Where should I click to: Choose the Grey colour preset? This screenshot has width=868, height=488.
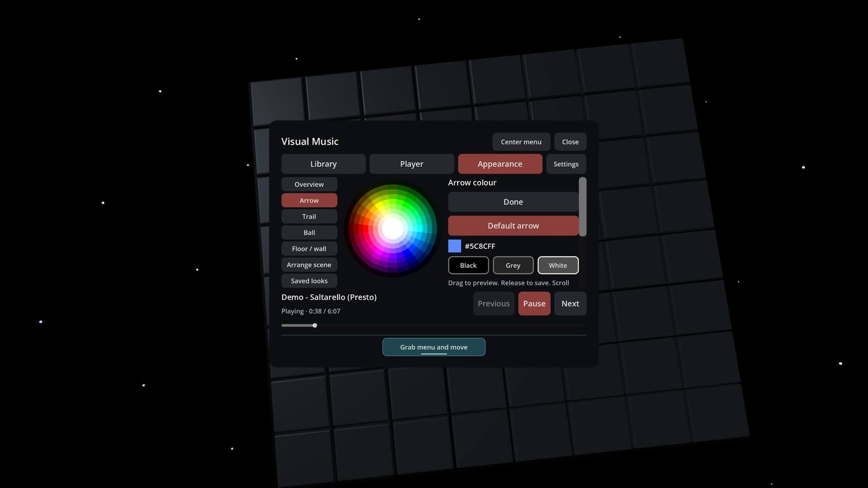[x=513, y=265]
